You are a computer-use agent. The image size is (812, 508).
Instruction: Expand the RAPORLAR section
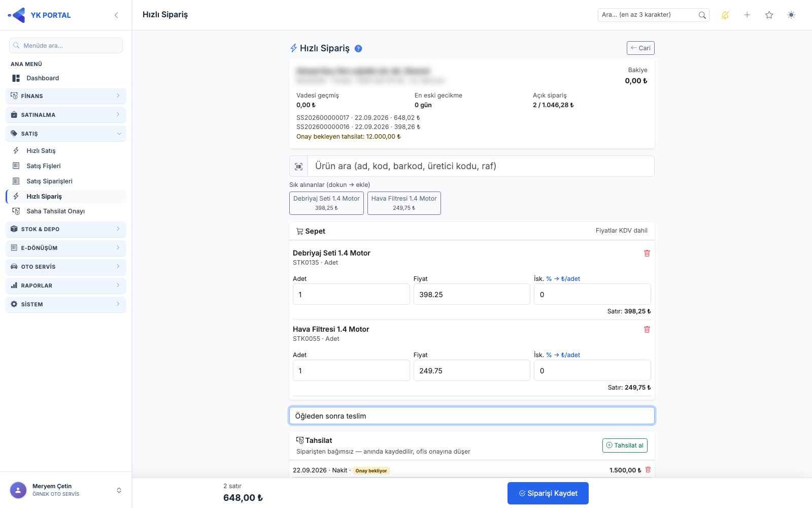click(x=66, y=285)
